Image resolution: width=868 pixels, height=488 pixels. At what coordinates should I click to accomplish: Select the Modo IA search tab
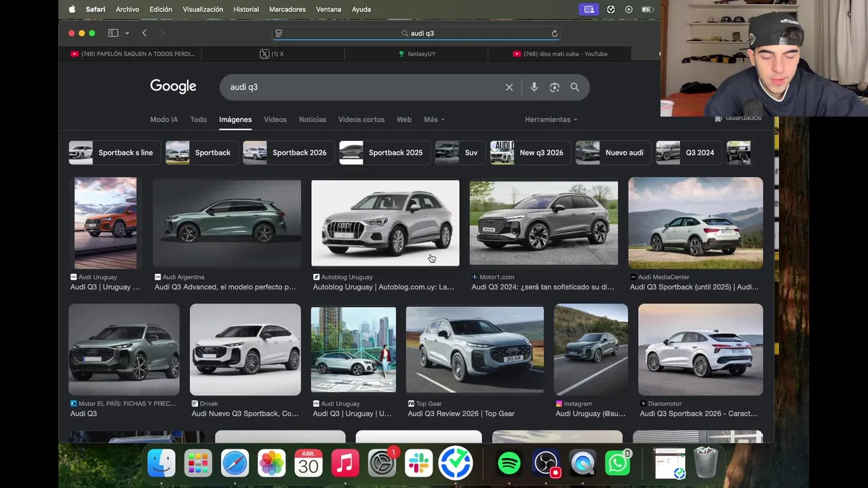pos(164,119)
